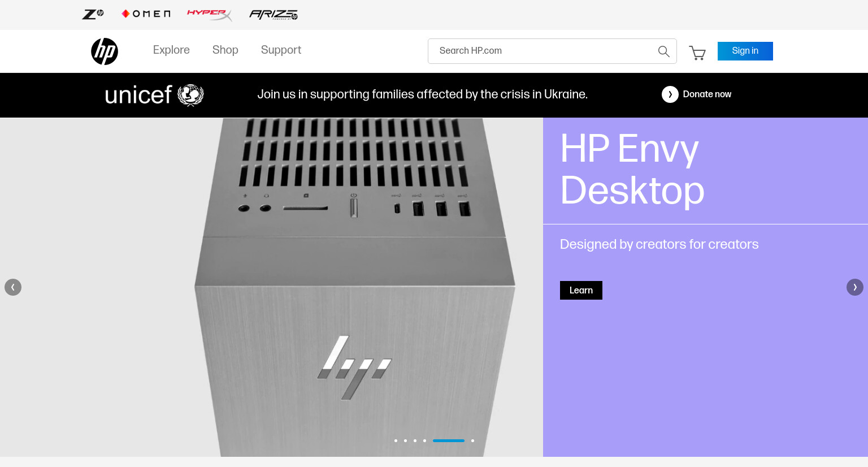Click the Learn button
868x467 pixels.
pyautogui.click(x=581, y=290)
